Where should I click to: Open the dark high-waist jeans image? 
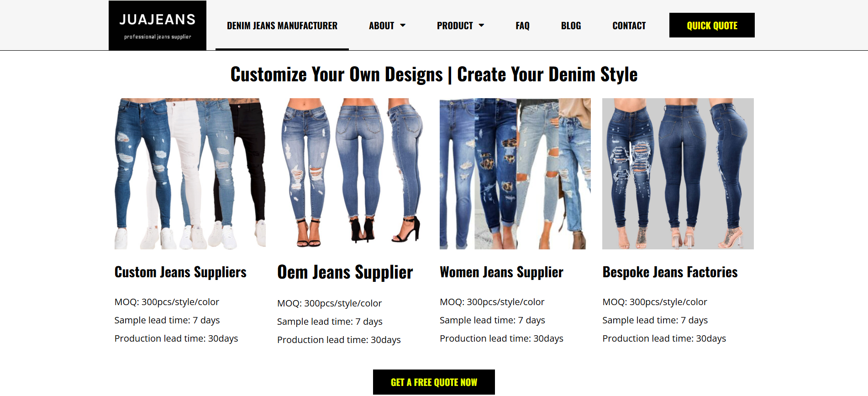point(678,174)
